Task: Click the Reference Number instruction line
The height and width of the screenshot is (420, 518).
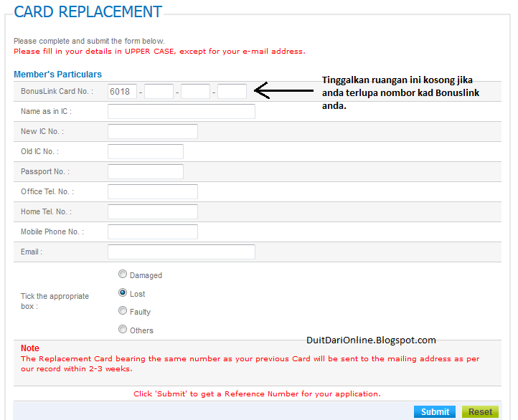Action: coord(257,394)
